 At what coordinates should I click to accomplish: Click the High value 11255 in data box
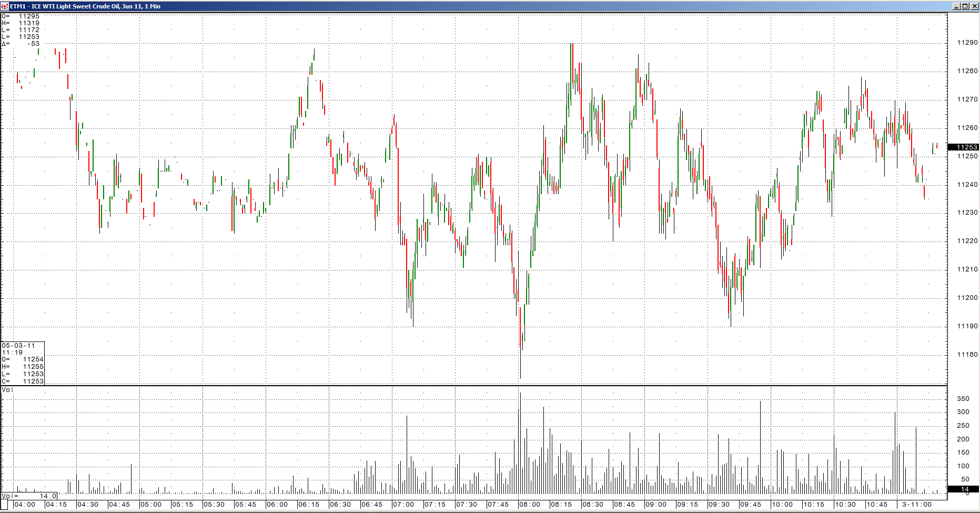click(33, 367)
